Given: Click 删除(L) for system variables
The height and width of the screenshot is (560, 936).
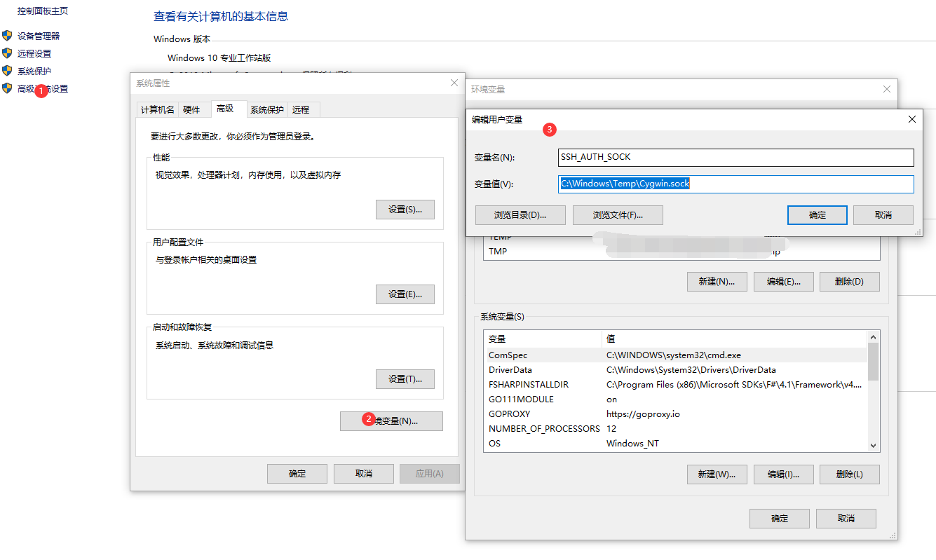Looking at the screenshot, I should pos(849,474).
